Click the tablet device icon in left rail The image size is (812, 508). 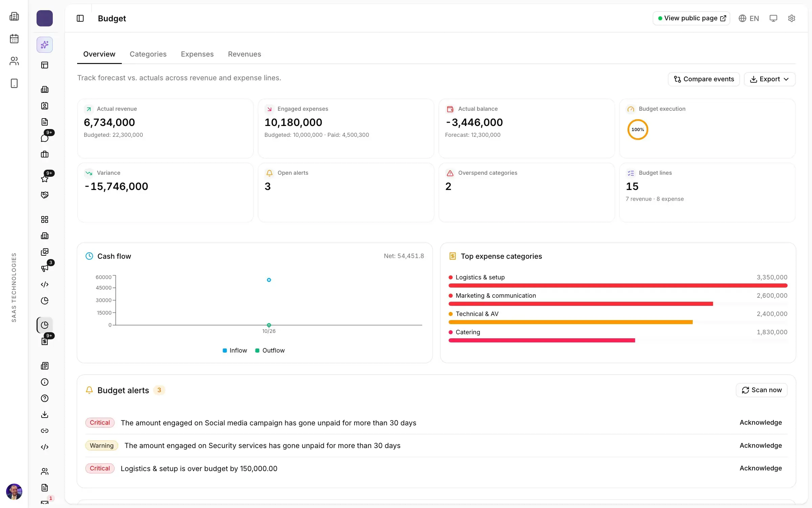pos(14,83)
